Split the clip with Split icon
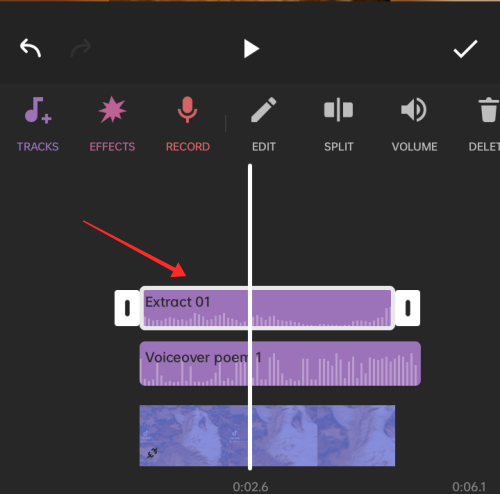This screenshot has height=494, width=500. coord(338,110)
